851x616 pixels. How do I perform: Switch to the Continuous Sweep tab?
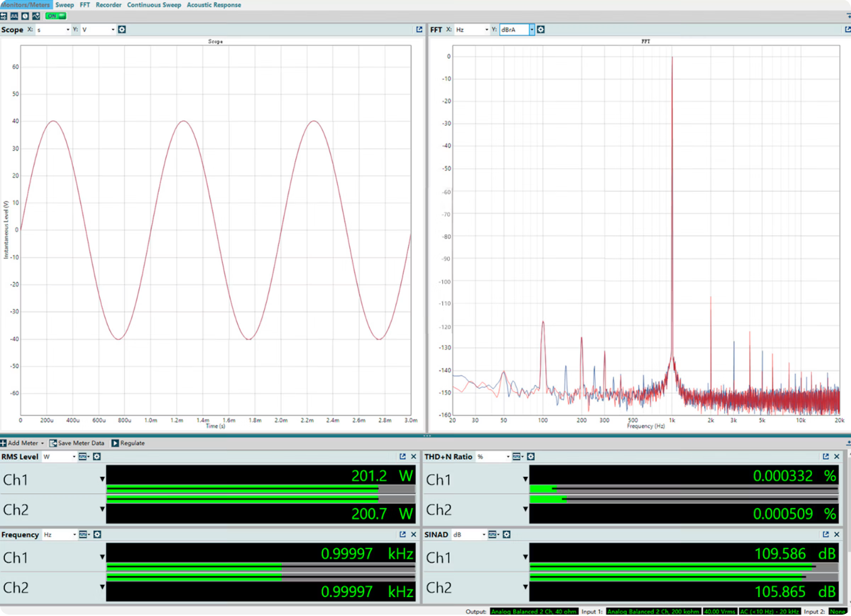pos(154,5)
